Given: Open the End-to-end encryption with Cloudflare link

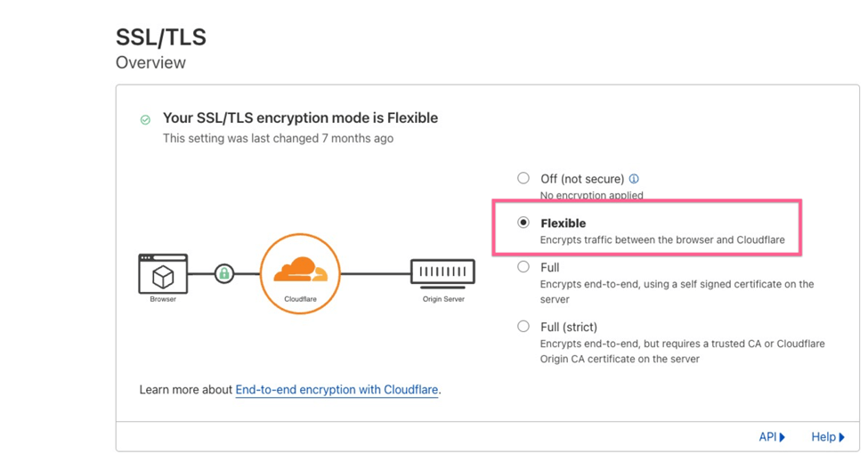Looking at the screenshot, I should coord(337,390).
